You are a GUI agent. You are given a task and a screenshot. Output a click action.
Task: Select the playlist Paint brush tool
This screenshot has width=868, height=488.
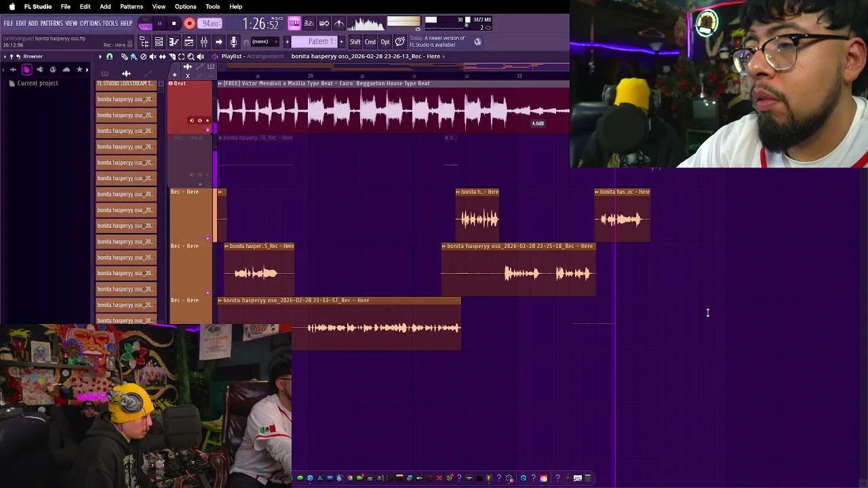coord(134,56)
